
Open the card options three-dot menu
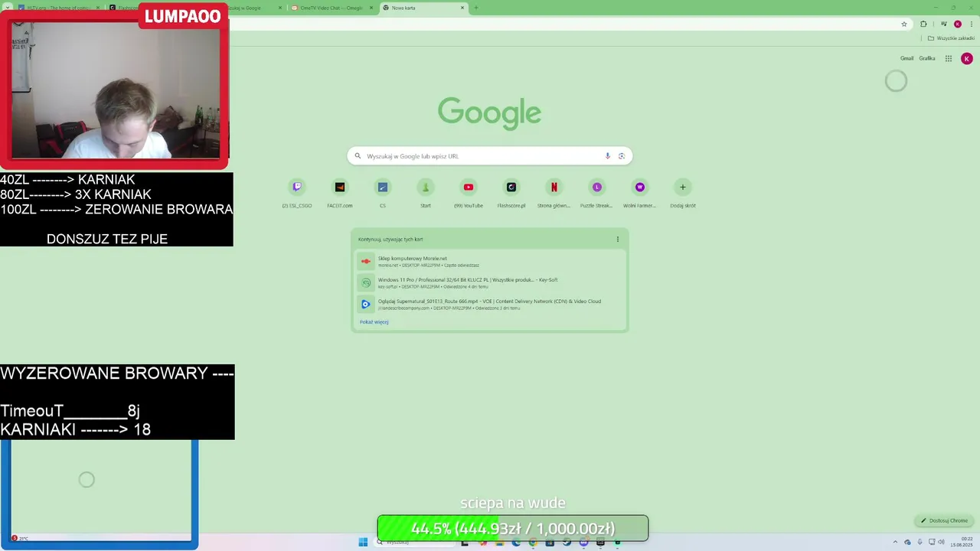(618, 240)
